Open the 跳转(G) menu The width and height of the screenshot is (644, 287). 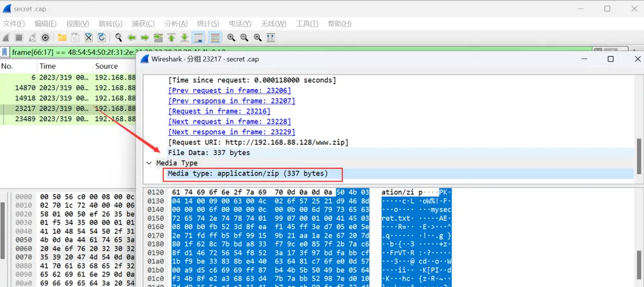click(x=110, y=24)
